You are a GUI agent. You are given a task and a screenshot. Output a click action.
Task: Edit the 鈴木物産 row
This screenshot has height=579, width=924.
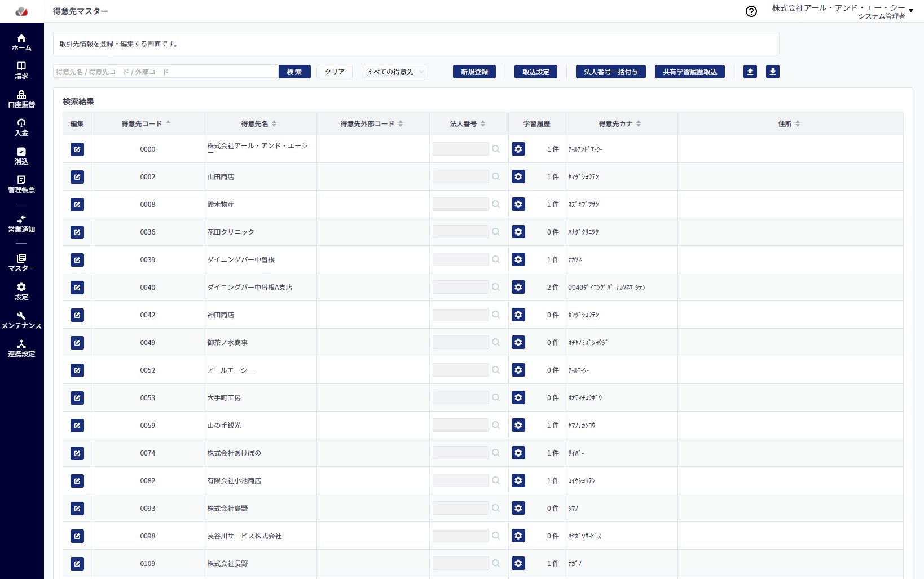click(x=77, y=205)
